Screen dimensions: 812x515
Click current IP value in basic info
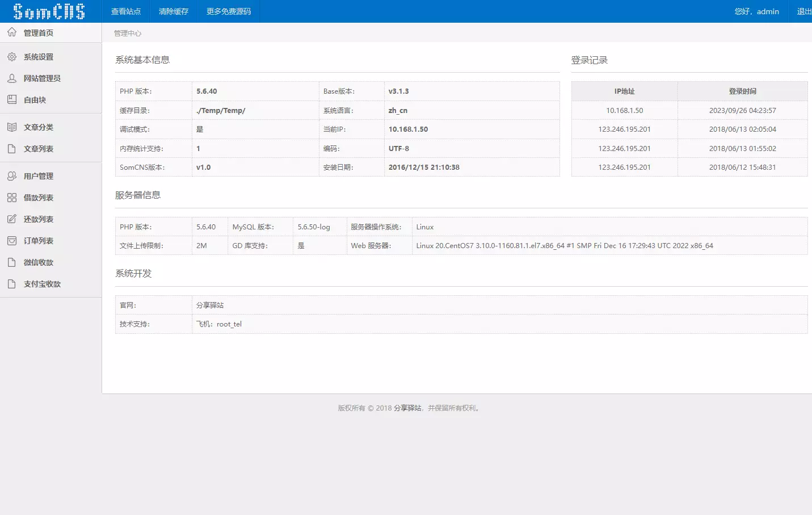point(408,129)
